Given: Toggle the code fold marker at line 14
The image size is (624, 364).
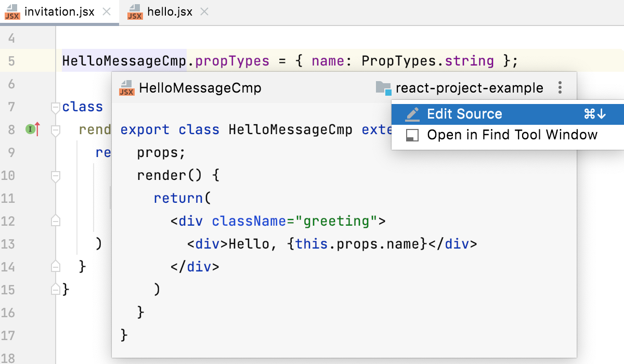Looking at the screenshot, I should 55,266.
